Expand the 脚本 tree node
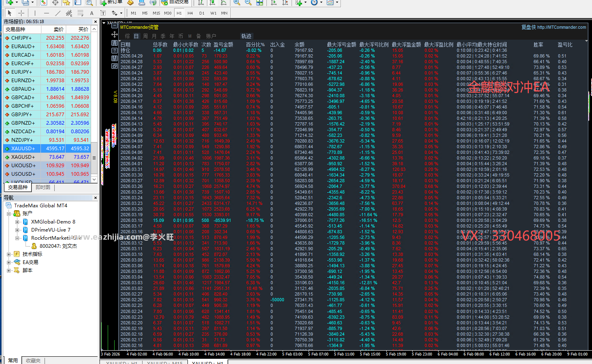This screenshot has height=364, width=592. click(x=9, y=270)
